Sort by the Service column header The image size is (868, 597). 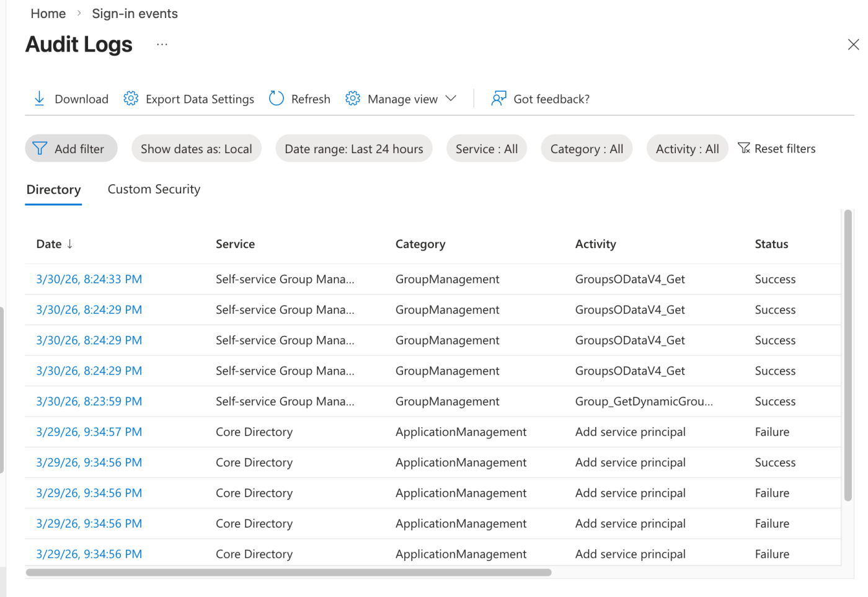[x=236, y=244]
